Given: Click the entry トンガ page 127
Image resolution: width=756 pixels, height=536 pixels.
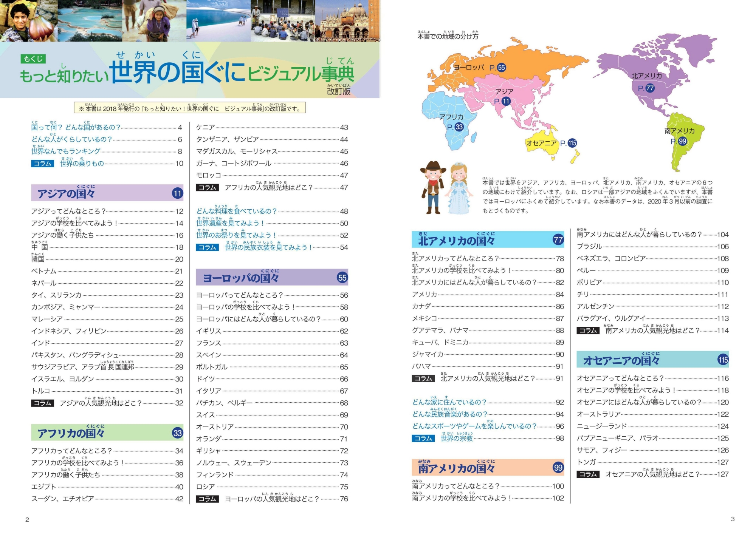Looking at the screenshot, I should (x=652, y=462).
